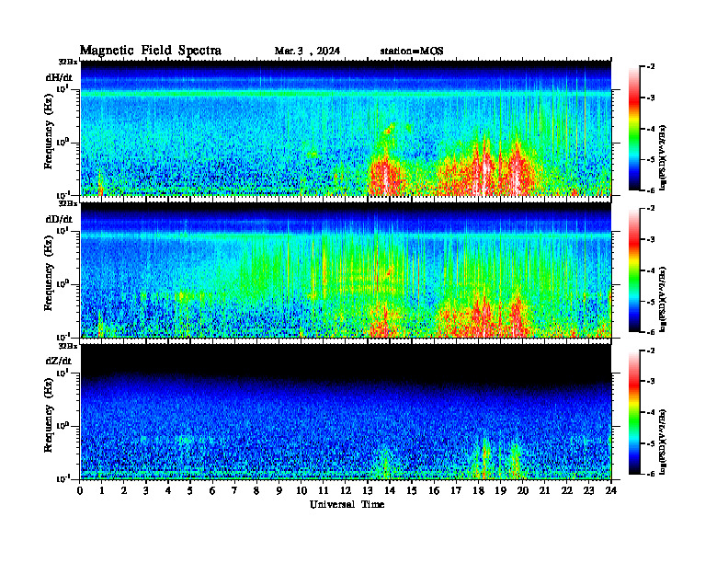Click hour 1 on the time axis

[102, 491]
